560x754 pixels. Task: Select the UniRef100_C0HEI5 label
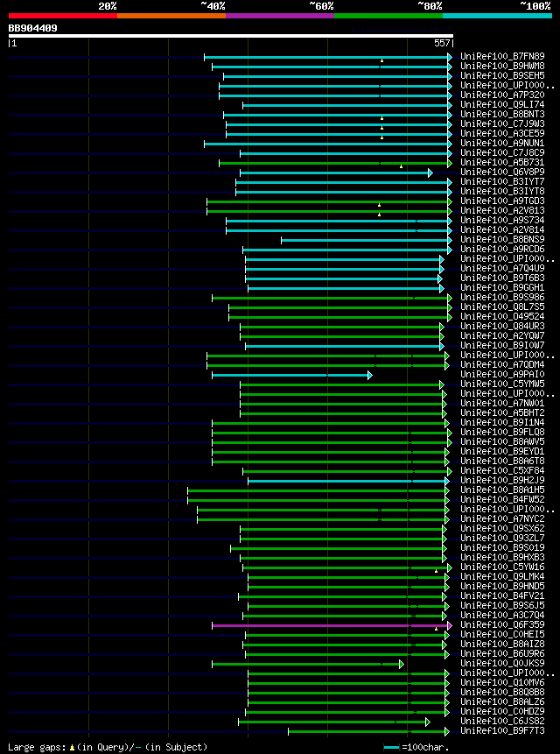point(502,634)
